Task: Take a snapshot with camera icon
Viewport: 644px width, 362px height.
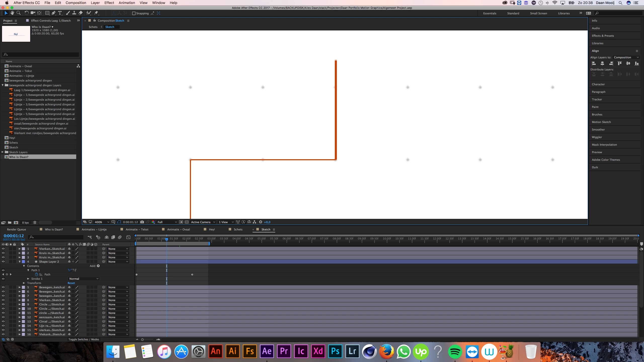Action: coord(142,222)
